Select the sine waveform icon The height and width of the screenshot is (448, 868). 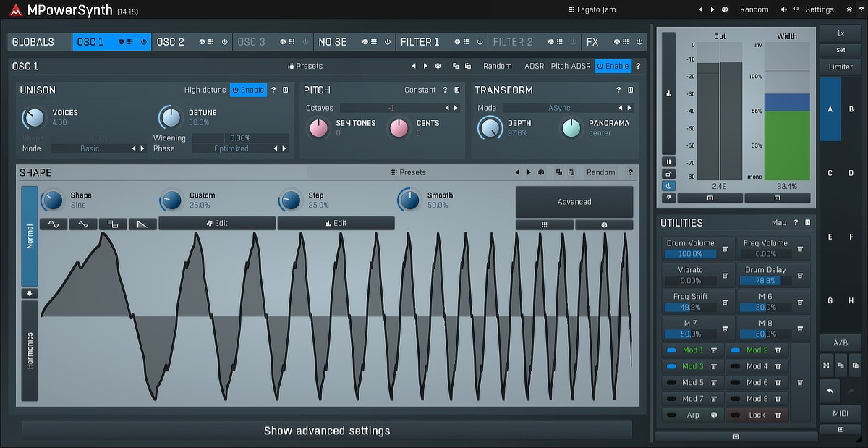(54, 224)
